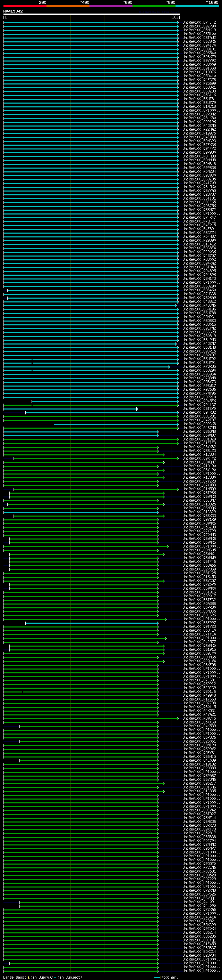This screenshot has height=980, width=222.
Task: Click the green alignment bar for UniRef100_Q01DZ9
Action: click(x=91, y=439)
